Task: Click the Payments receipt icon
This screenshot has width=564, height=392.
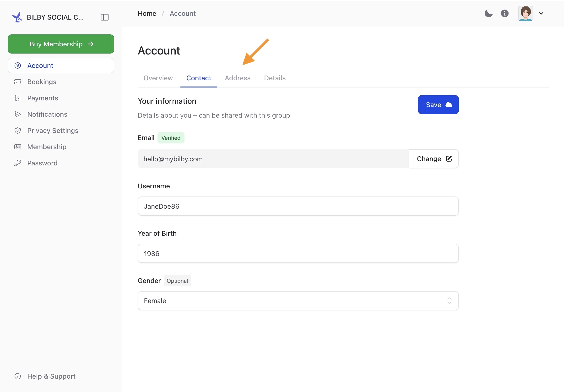Action: [18, 98]
